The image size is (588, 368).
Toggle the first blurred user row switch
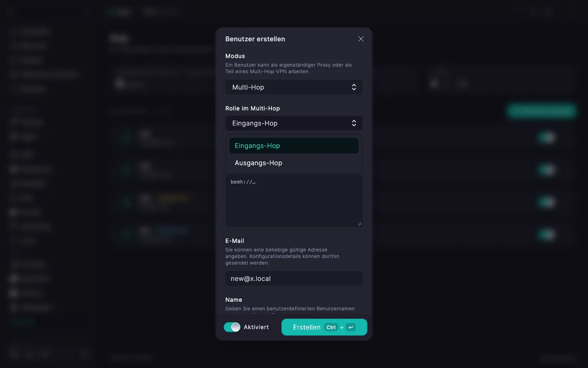point(547,137)
